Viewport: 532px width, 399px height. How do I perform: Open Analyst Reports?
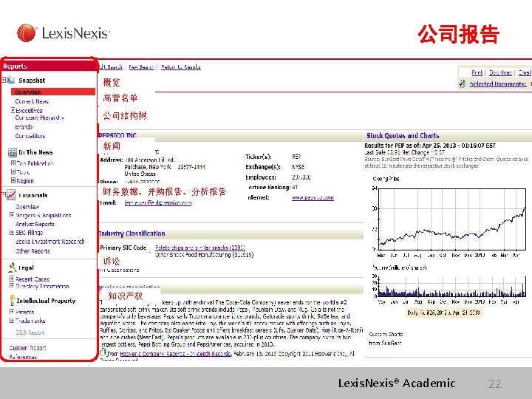point(35,224)
